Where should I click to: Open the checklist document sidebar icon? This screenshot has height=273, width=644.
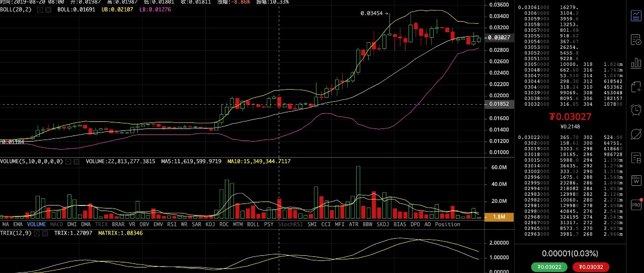coord(636,39)
